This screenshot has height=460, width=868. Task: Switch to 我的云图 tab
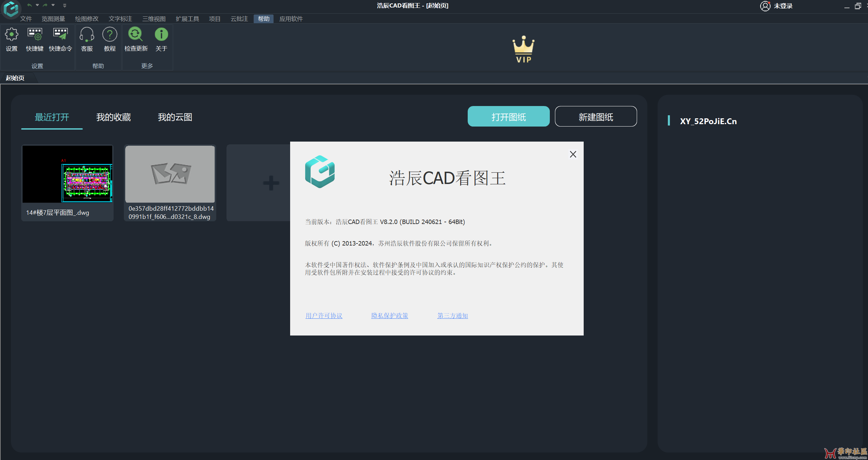click(x=175, y=117)
